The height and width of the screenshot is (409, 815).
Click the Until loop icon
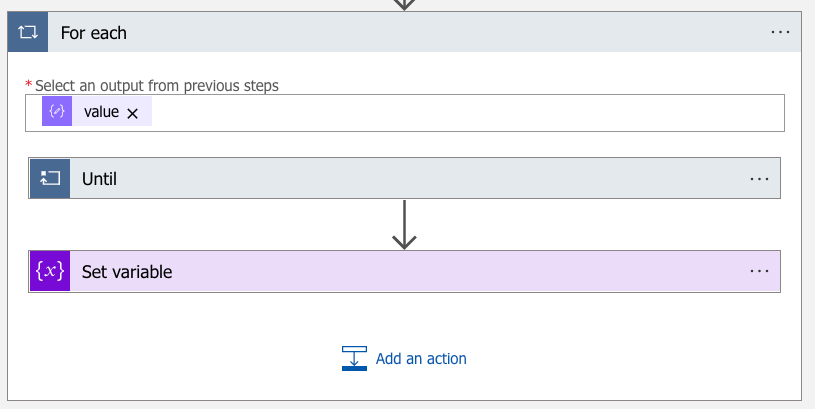(50, 179)
